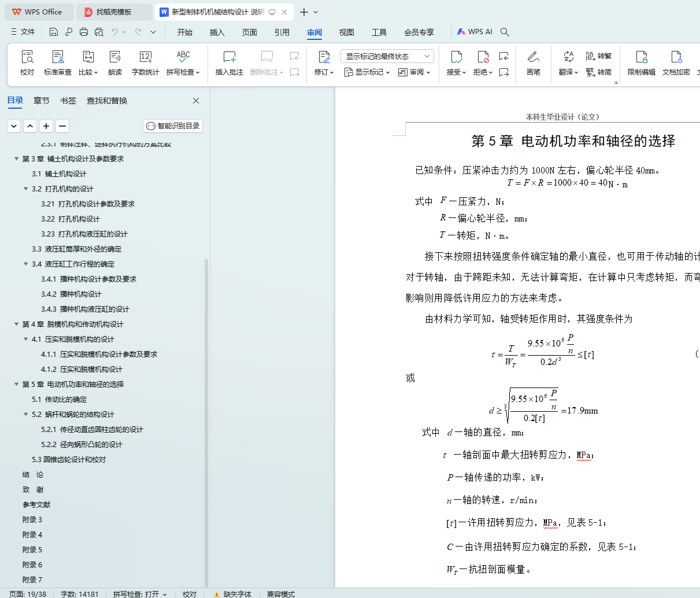Open print preview from quick access toolbar
Screen dimensions: 700x598
click(99, 32)
